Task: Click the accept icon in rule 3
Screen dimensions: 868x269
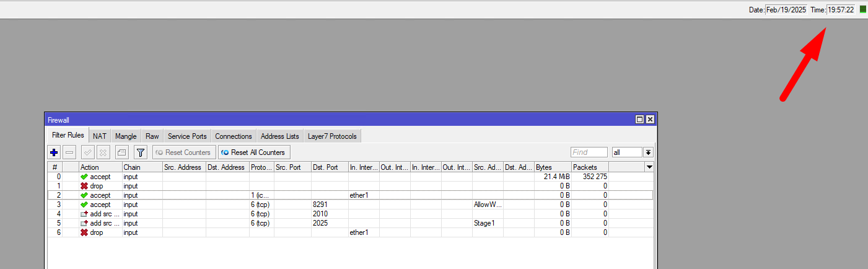Action: [x=84, y=205]
